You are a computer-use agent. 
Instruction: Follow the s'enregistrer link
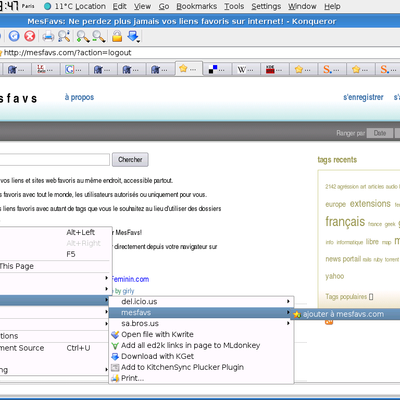pyautogui.click(x=363, y=97)
